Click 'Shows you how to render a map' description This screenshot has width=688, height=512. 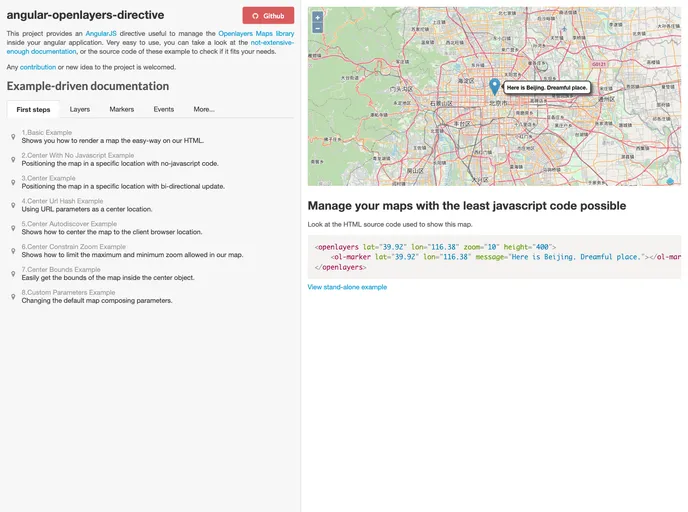pos(113,141)
